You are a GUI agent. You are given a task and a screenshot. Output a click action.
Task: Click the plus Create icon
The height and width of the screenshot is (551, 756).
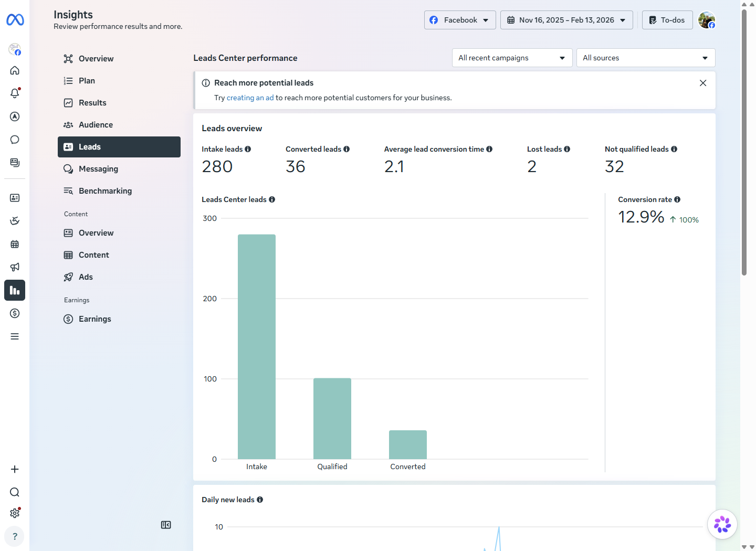[15, 469]
